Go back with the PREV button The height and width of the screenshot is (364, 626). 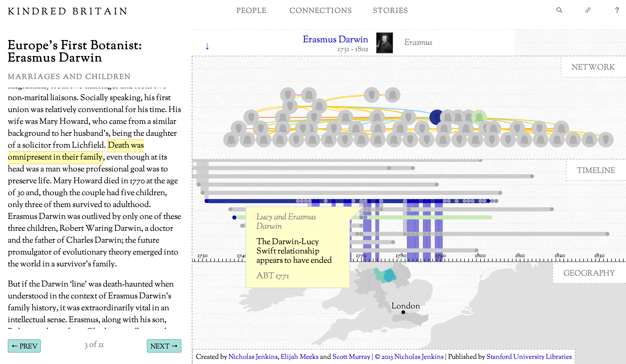[24, 346]
